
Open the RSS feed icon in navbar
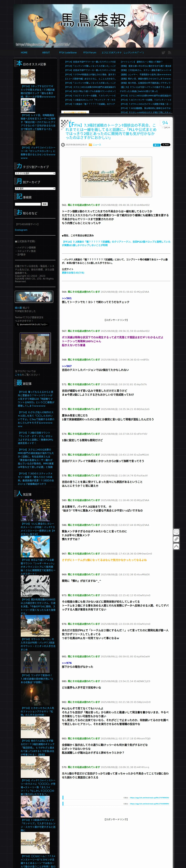click(169, 53)
